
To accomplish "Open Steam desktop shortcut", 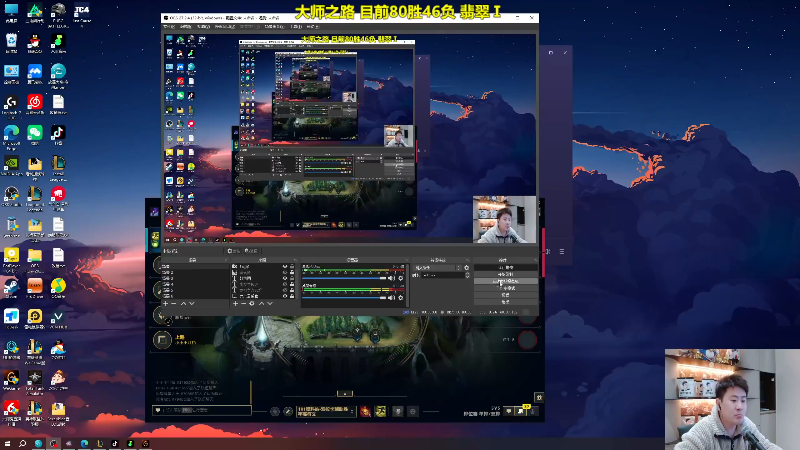I will pyautogui.click(x=11, y=288).
